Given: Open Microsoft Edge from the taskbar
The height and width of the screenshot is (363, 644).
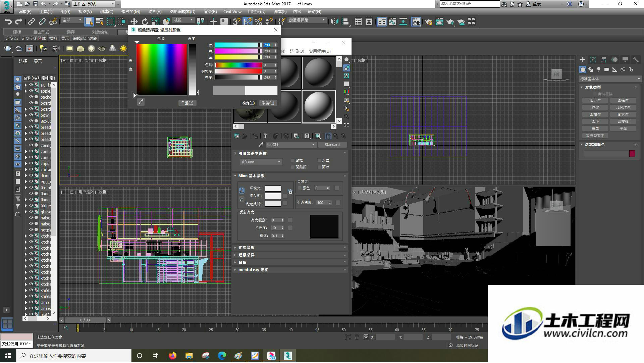Looking at the screenshot, I should click(222, 356).
